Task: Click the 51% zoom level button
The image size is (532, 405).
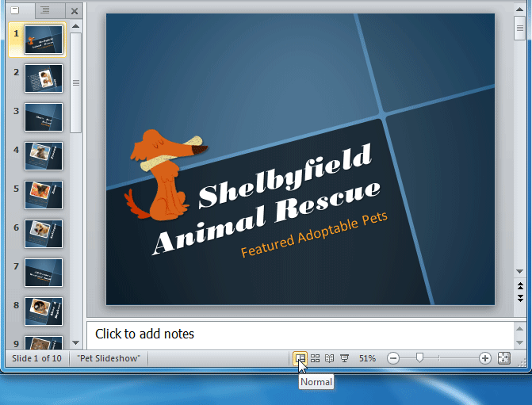Action: [x=367, y=358]
